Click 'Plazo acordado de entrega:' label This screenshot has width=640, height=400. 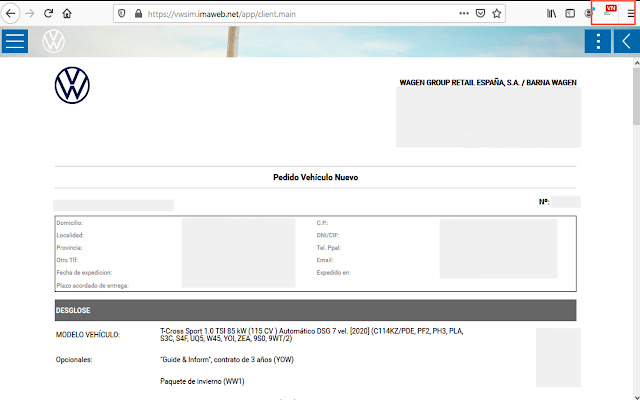pos(93,286)
